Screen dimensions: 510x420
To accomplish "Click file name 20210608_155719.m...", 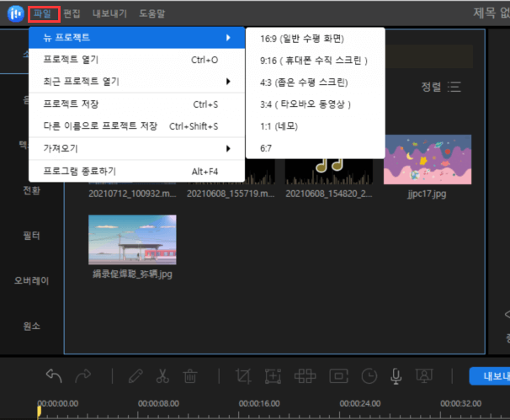I will click(231, 194).
